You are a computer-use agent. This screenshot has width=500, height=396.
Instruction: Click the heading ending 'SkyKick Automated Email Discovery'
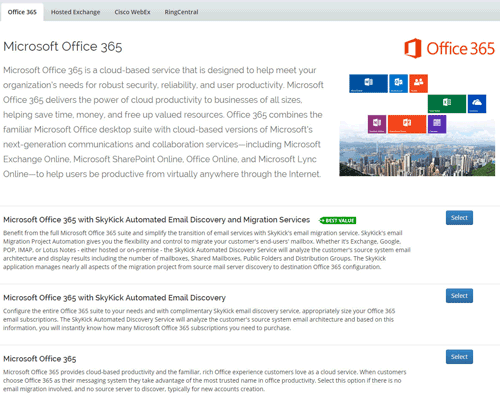[114, 298]
